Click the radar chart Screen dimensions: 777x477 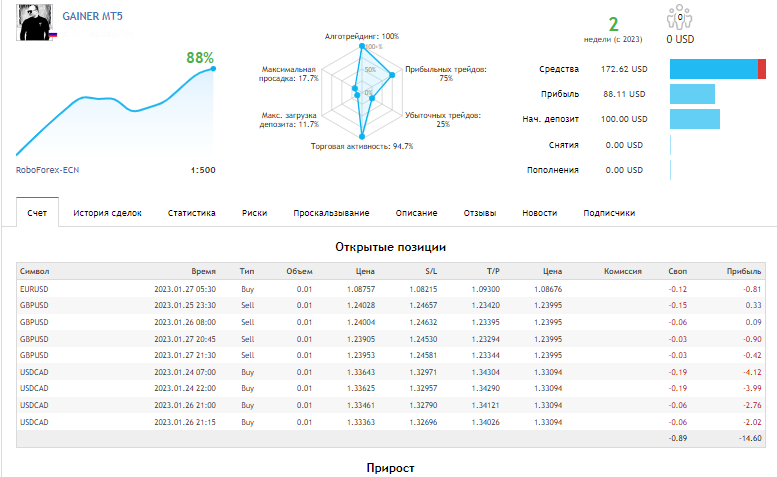click(x=362, y=92)
